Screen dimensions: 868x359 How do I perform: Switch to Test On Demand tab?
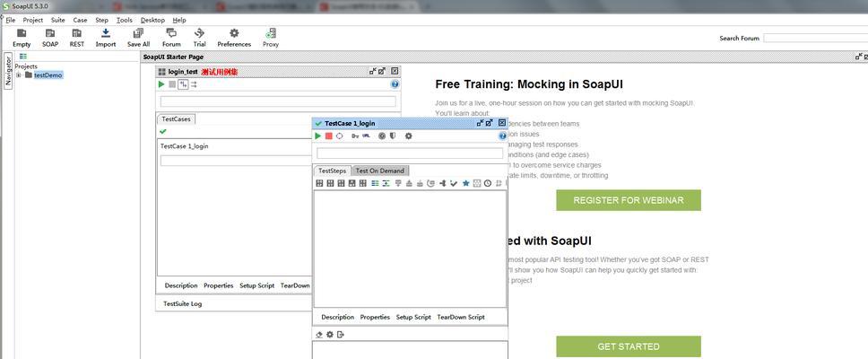click(380, 171)
